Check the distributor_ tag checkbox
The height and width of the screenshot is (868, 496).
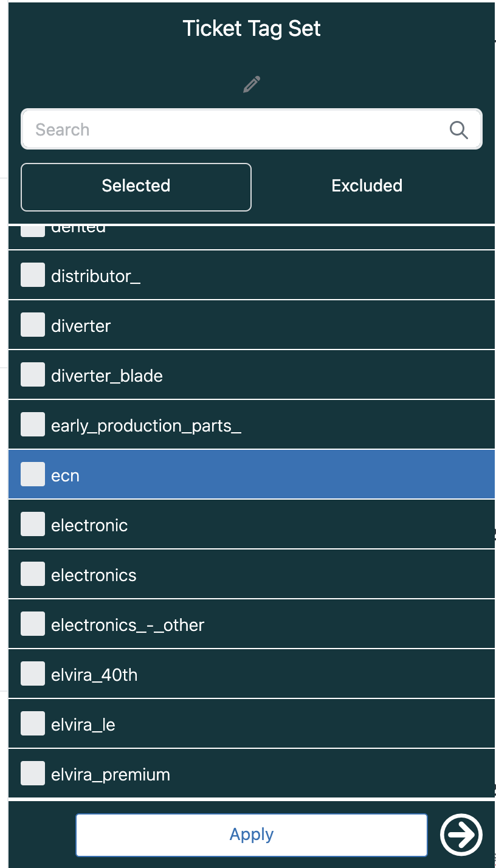(x=33, y=275)
